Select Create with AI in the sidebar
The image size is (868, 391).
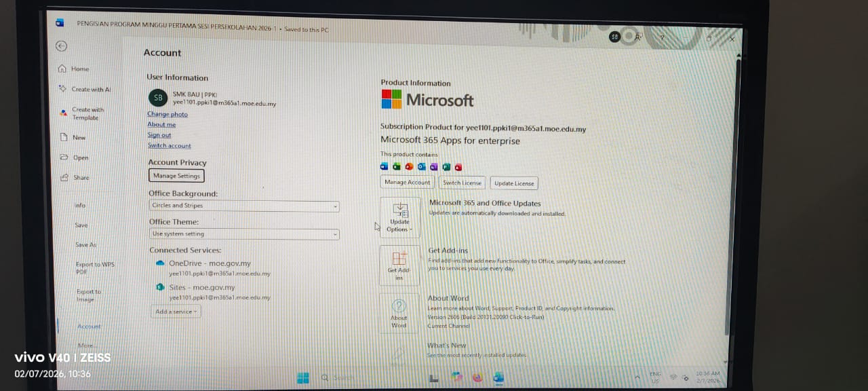[x=85, y=89]
